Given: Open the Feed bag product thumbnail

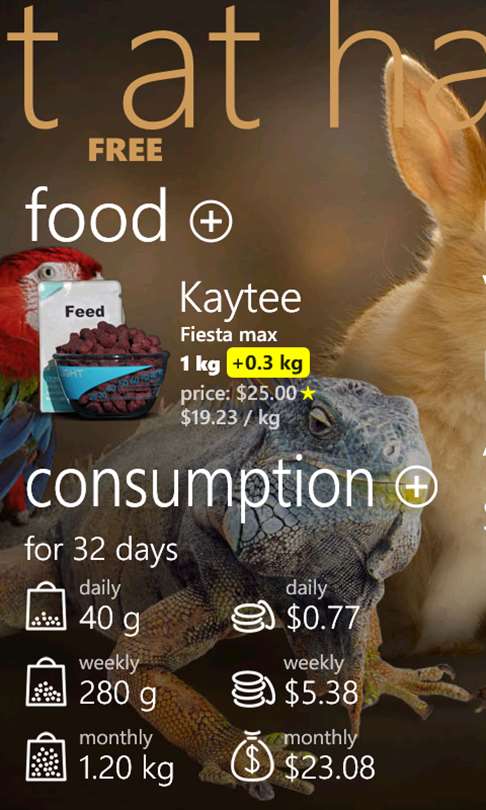Looking at the screenshot, I should [x=103, y=349].
